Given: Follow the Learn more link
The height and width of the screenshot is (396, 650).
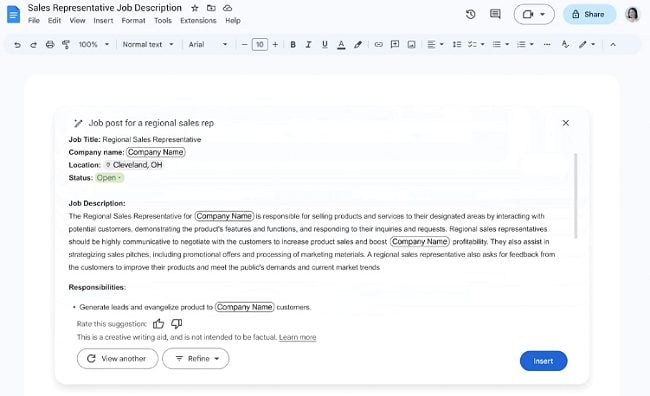Looking at the screenshot, I should tap(297, 338).
